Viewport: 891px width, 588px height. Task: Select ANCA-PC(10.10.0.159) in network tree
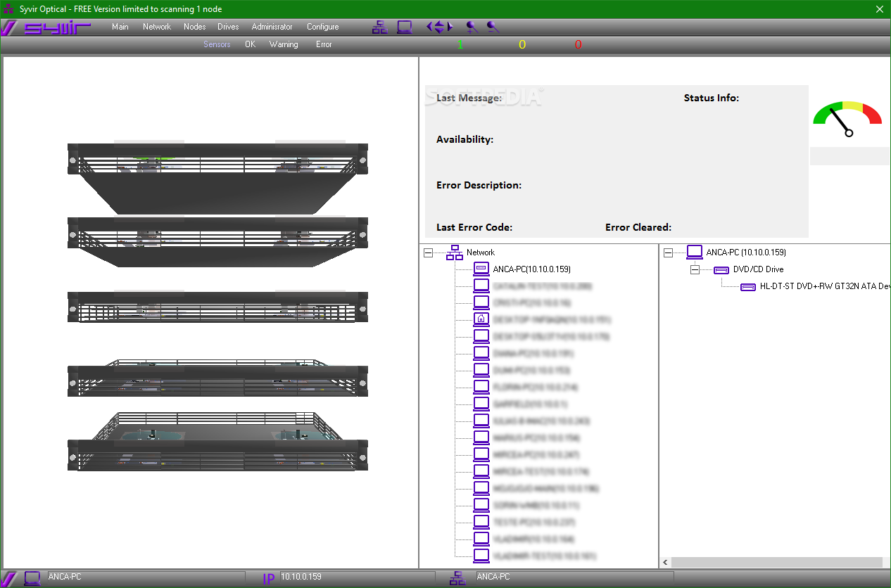click(x=532, y=269)
